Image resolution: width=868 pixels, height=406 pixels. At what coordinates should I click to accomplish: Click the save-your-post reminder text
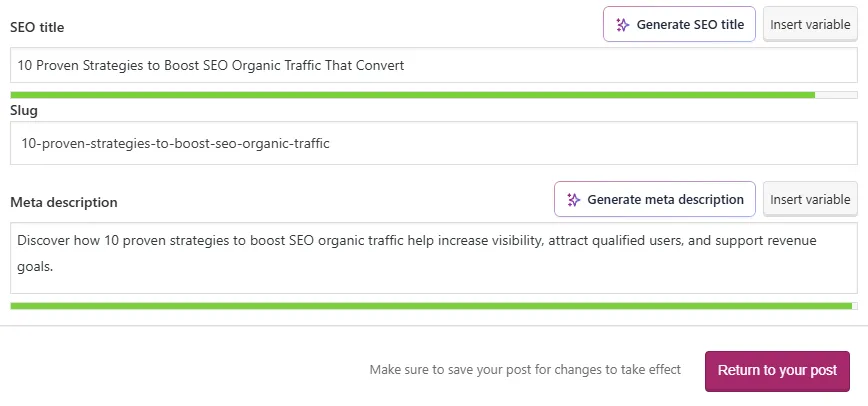pos(525,370)
